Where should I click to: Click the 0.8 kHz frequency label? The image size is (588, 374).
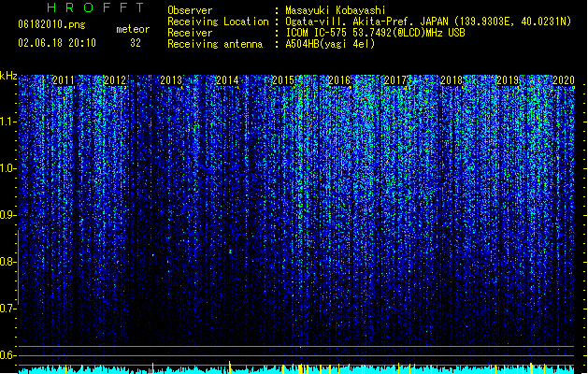(7, 262)
